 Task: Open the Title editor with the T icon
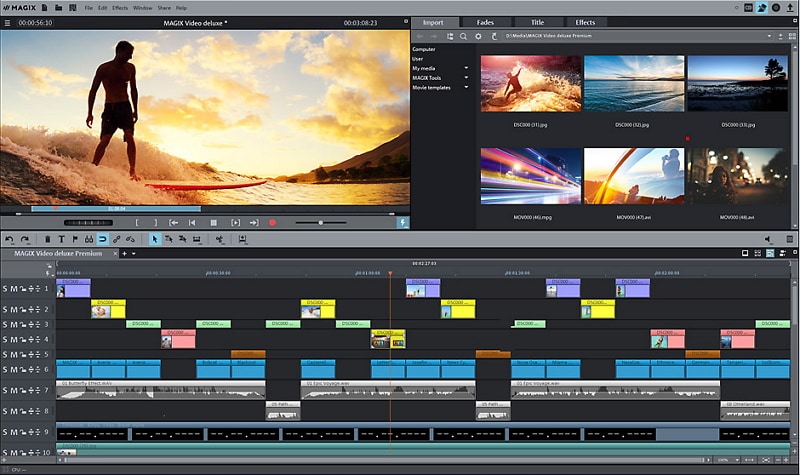61,239
